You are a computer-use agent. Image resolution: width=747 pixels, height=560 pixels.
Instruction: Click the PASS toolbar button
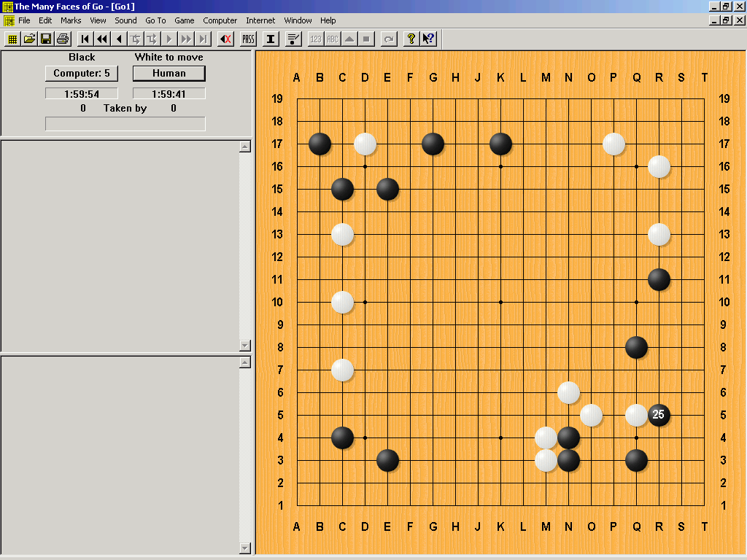tap(249, 39)
